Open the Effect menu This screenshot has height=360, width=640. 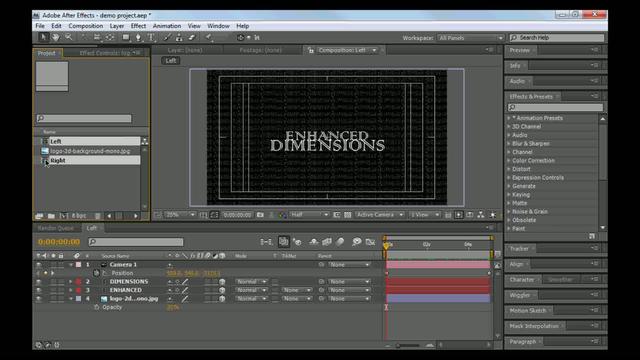pyautogui.click(x=138, y=26)
